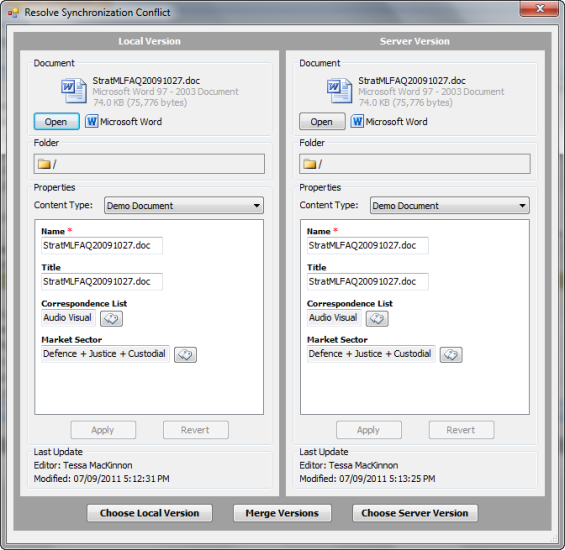This screenshot has width=565, height=550.
Task: Click the Microsoft Word icon in Server Version
Action: coord(357,121)
